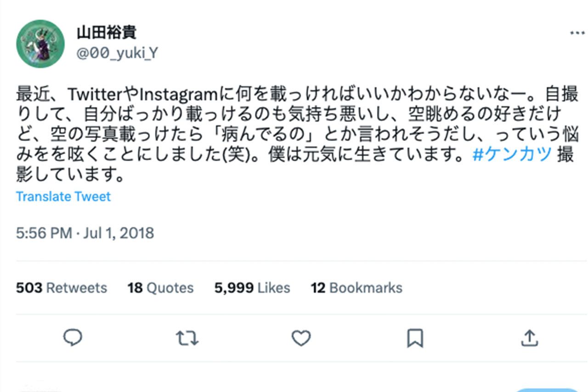Screen dimensions: 588x392
Task: Share the tweet via the upload icon
Action: click(531, 338)
